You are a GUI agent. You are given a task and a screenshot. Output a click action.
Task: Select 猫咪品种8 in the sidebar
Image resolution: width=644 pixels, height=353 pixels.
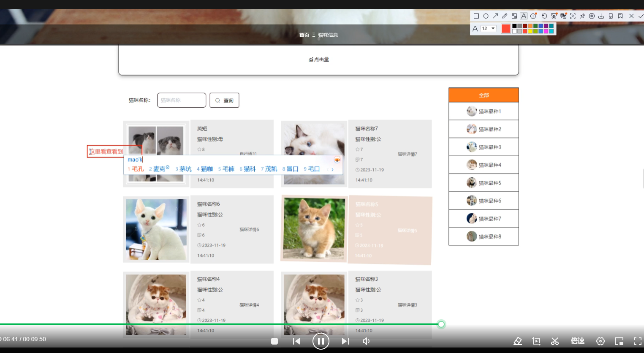coord(484,236)
